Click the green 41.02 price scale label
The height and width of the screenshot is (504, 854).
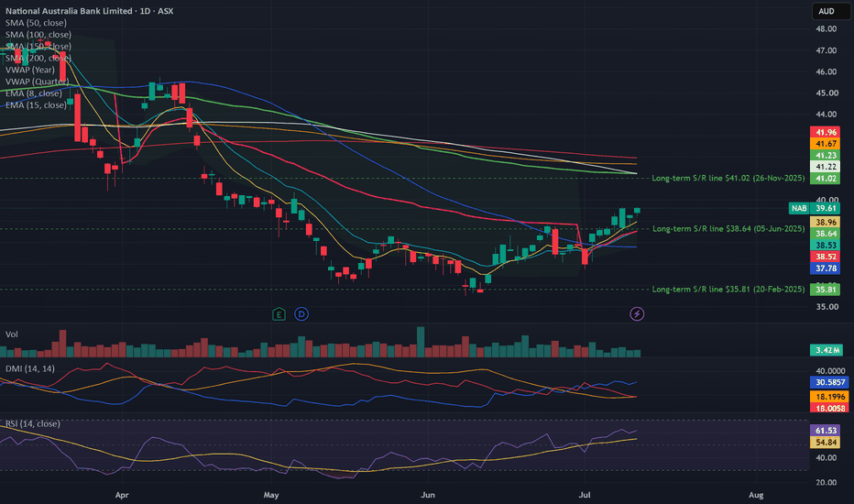point(825,178)
